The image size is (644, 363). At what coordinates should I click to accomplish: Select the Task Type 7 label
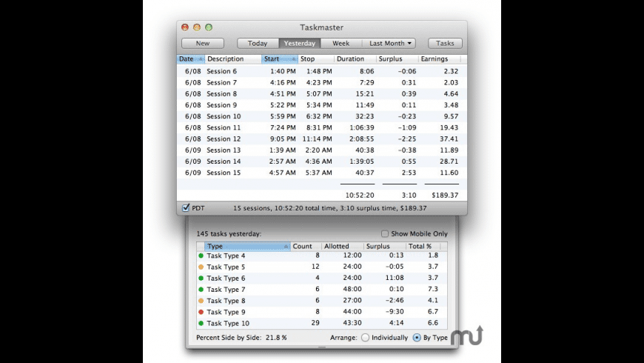pyautogui.click(x=226, y=290)
